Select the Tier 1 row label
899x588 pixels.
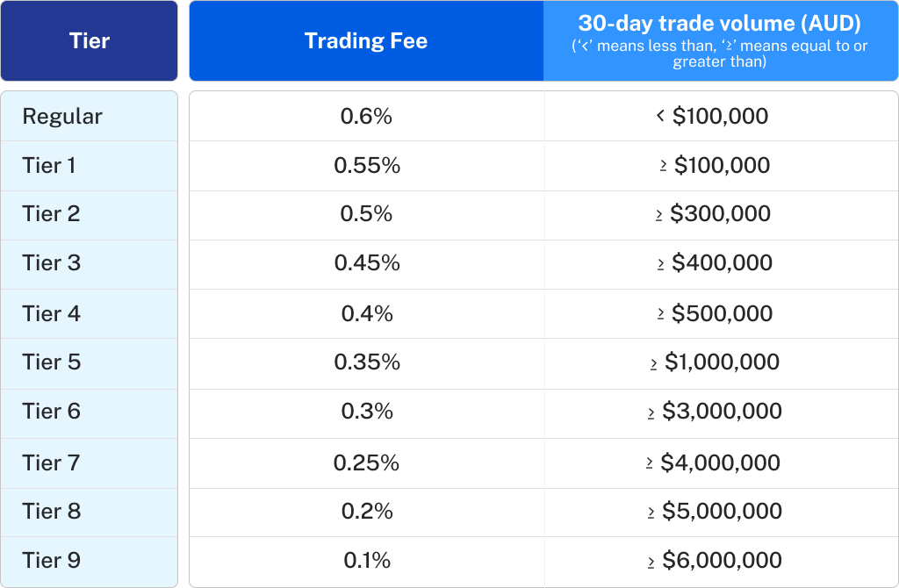point(49,165)
